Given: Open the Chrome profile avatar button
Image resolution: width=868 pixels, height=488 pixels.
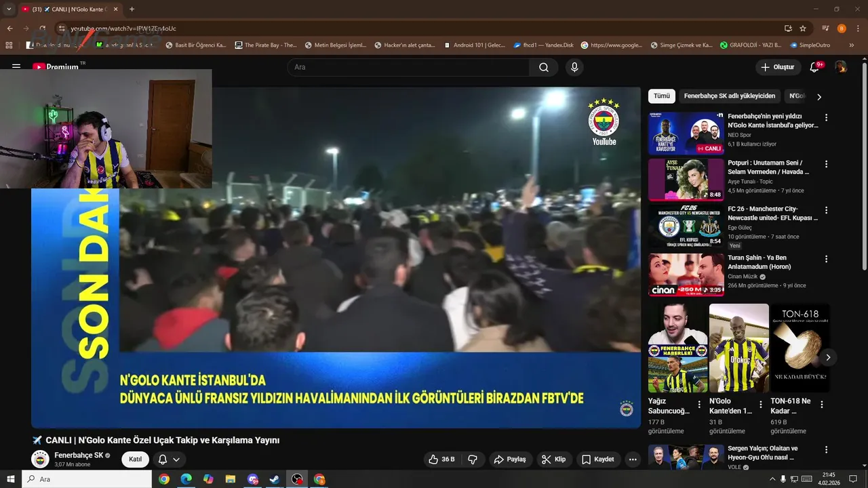Looking at the screenshot, I should [842, 28].
